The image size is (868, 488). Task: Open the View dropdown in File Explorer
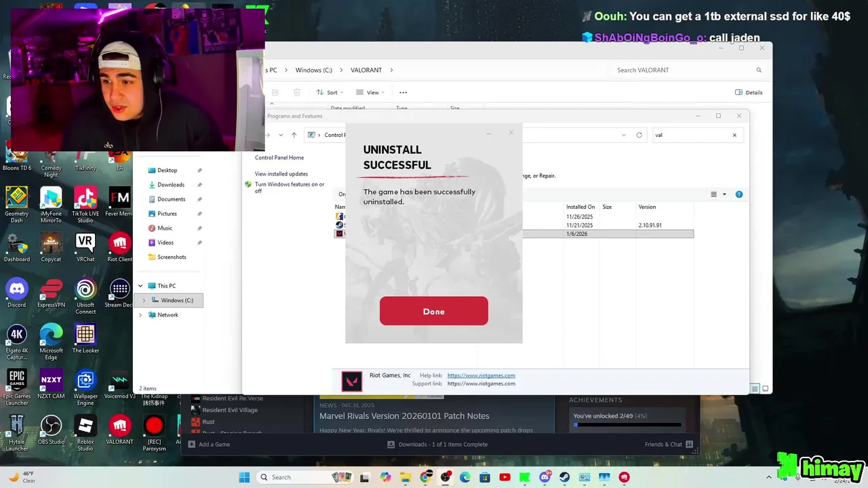pyautogui.click(x=370, y=92)
